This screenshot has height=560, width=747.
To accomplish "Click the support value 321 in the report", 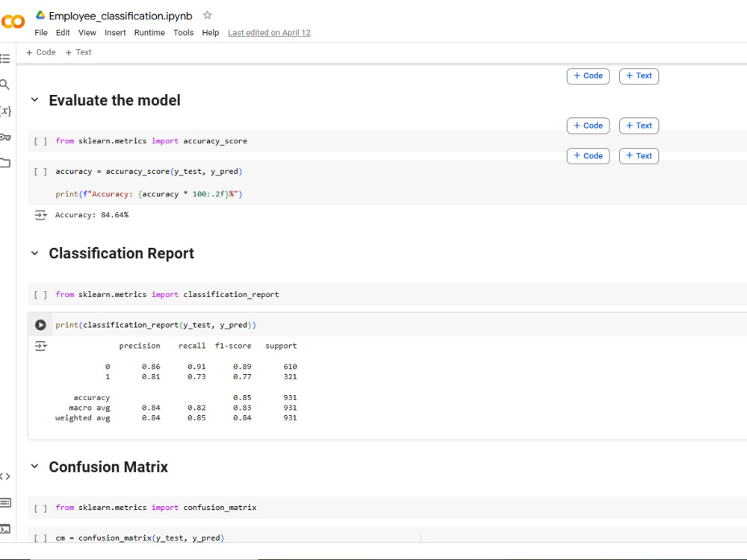I will pos(290,376).
